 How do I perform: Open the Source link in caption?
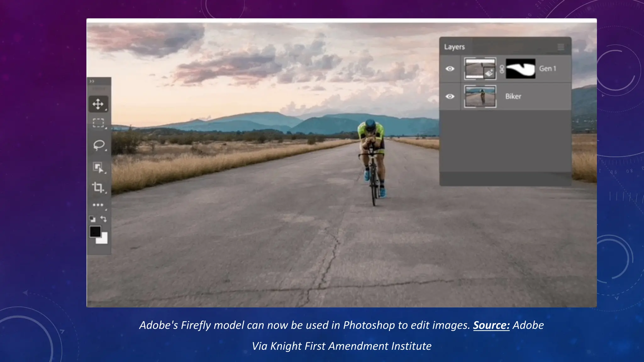[491, 325]
